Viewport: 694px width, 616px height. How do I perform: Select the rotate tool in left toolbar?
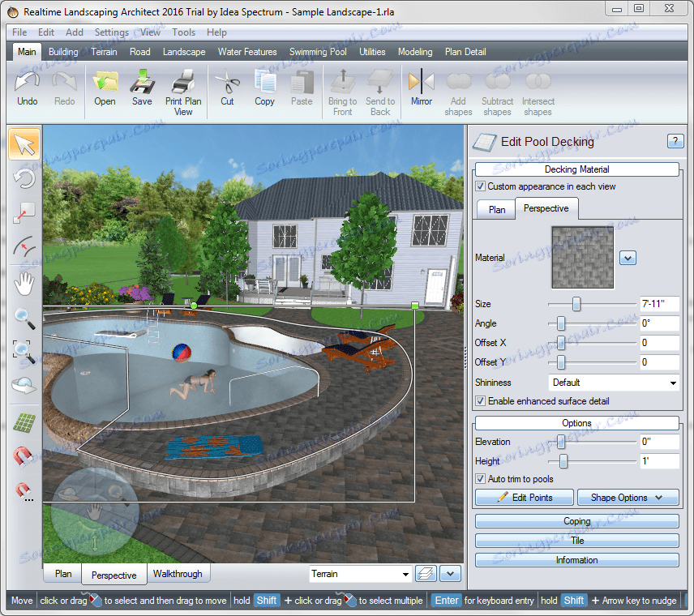click(x=24, y=179)
